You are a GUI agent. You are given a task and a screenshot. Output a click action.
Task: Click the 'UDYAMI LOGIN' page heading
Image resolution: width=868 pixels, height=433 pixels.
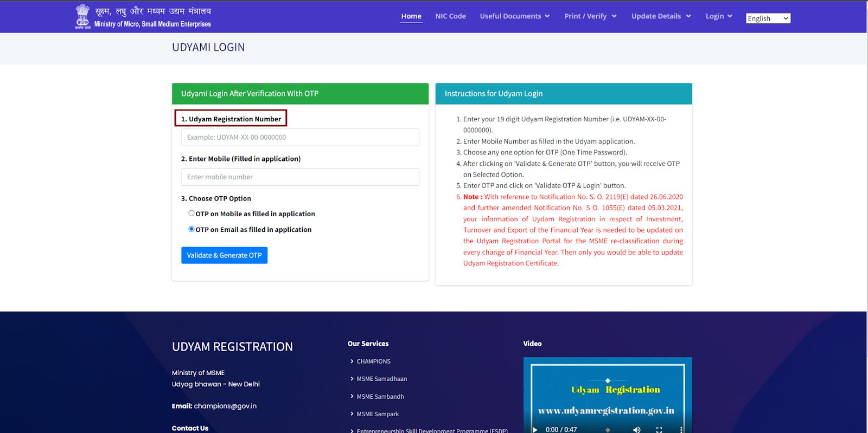tap(208, 47)
